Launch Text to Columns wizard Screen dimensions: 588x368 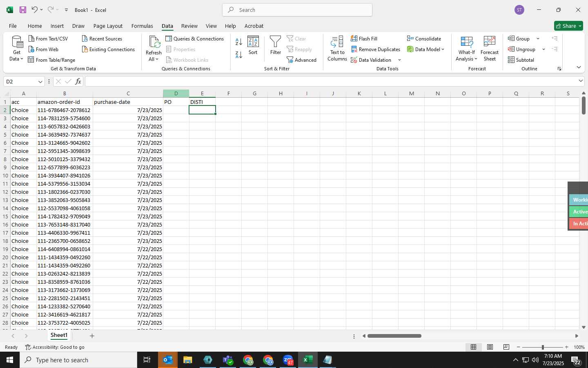tap(337, 49)
